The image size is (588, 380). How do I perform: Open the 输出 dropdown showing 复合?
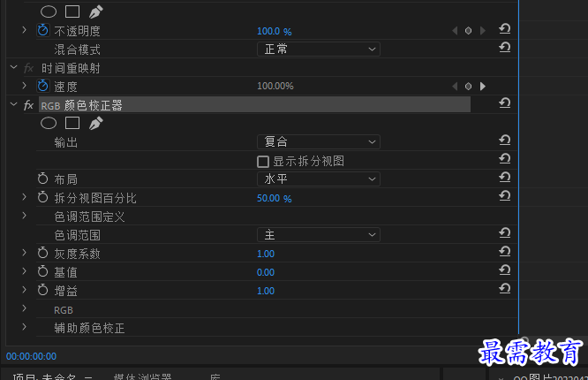point(319,142)
